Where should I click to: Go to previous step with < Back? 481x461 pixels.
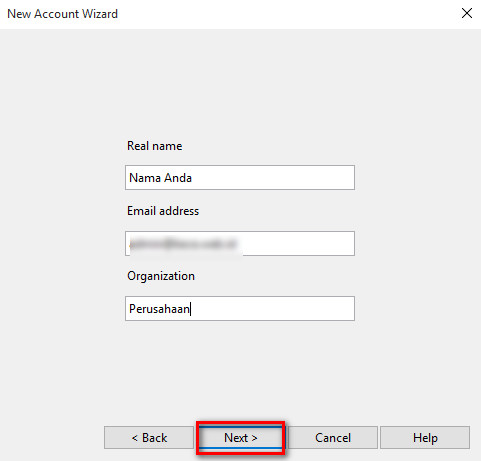tap(149, 437)
